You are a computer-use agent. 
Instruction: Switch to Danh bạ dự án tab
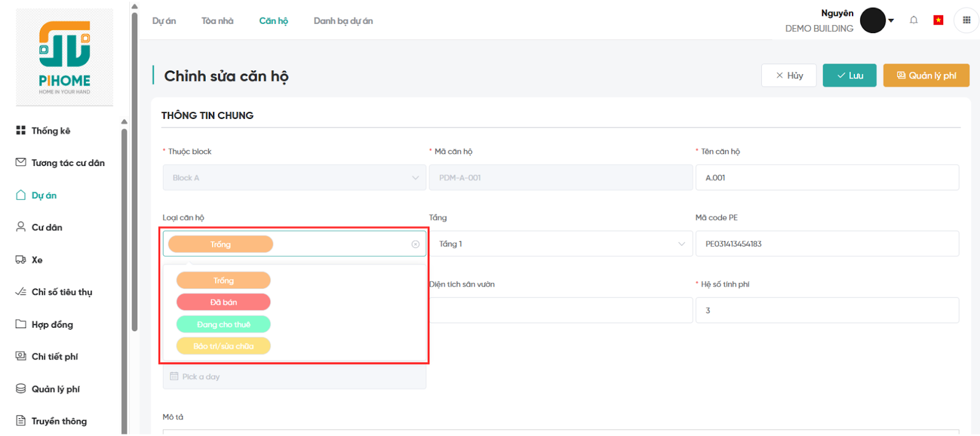click(343, 21)
